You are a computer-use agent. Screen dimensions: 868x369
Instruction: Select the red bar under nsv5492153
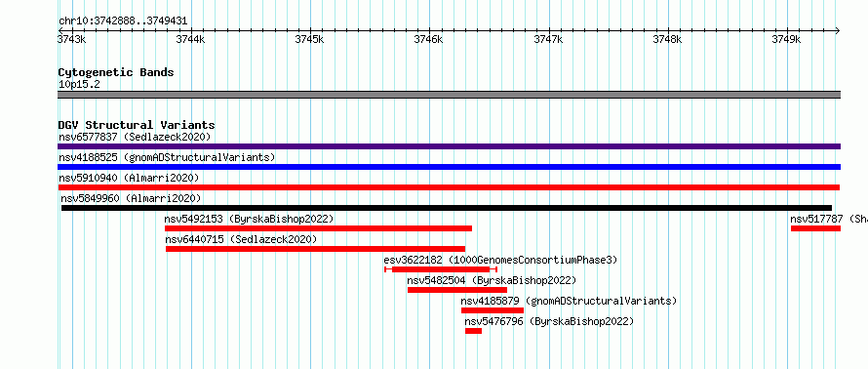coord(318,228)
